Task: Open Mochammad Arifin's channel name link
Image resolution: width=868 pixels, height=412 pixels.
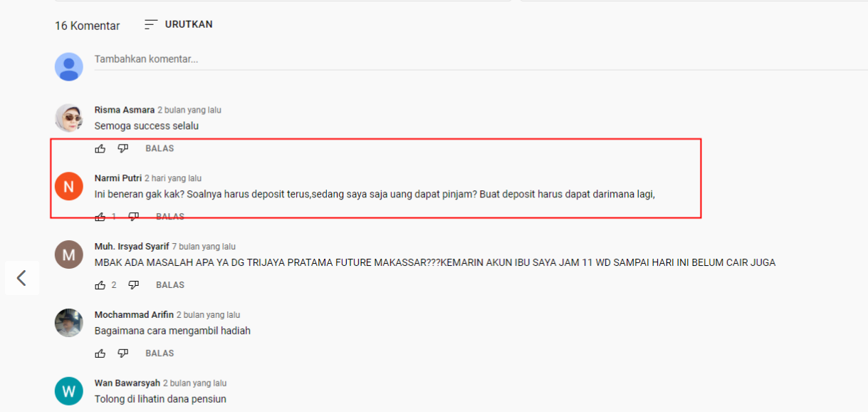Action: click(134, 315)
